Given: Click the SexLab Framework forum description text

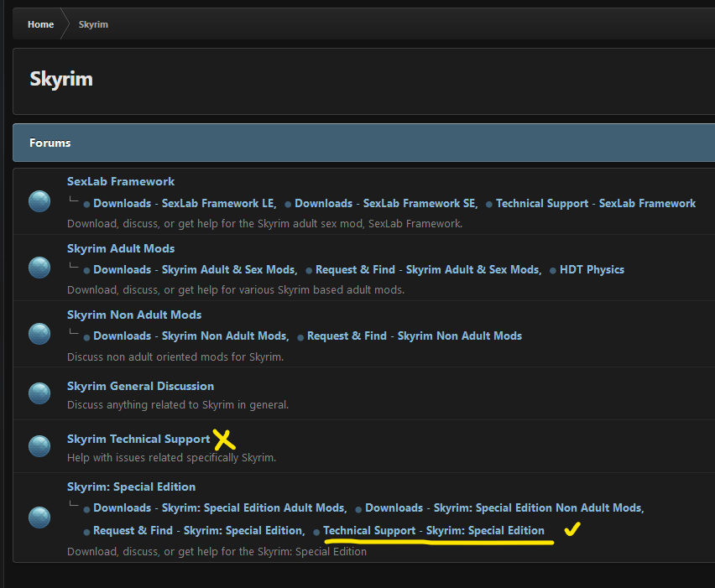Looking at the screenshot, I should tap(264, 224).
